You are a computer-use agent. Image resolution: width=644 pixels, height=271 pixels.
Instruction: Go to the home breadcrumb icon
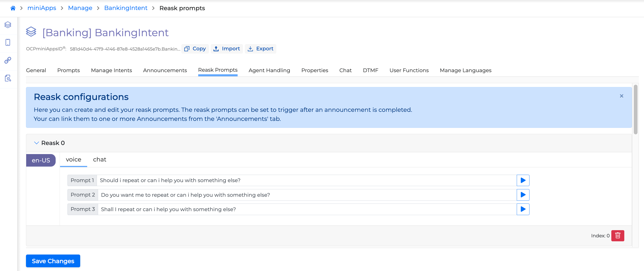pos(13,8)
